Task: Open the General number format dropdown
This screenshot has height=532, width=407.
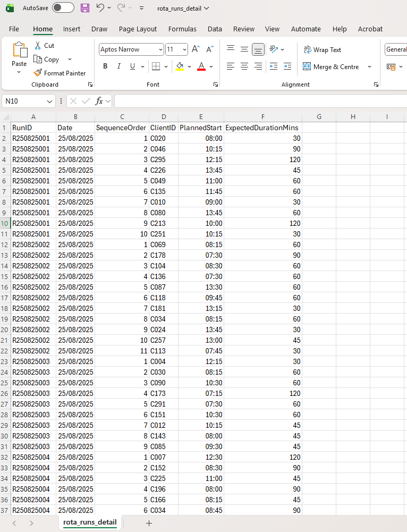Action: [396, 49]
